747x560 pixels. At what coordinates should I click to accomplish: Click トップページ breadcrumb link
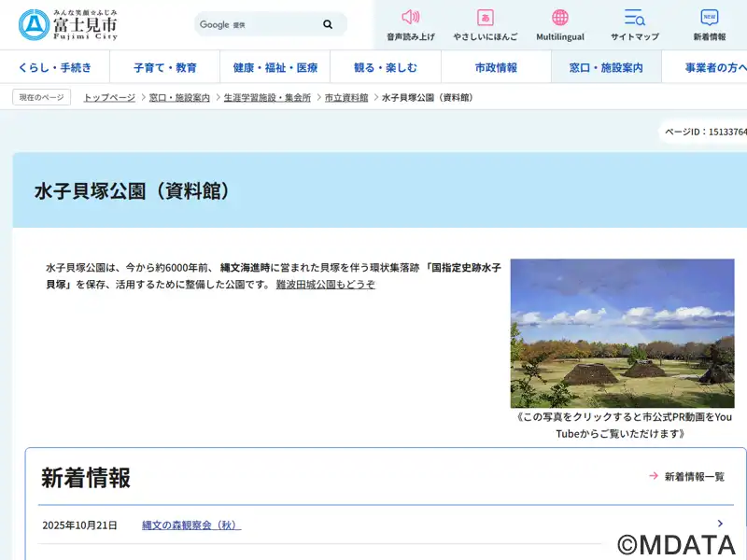tap(109, 97)
